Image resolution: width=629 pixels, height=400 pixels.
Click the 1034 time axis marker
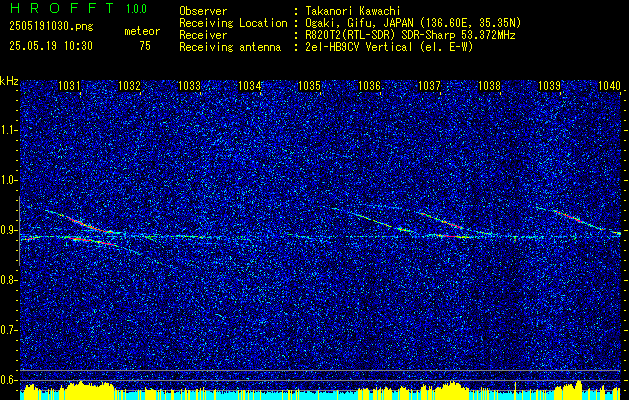[250, 86]
